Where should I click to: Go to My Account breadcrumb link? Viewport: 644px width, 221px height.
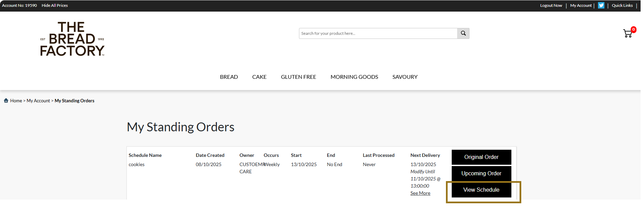click(x=38, y=101)
